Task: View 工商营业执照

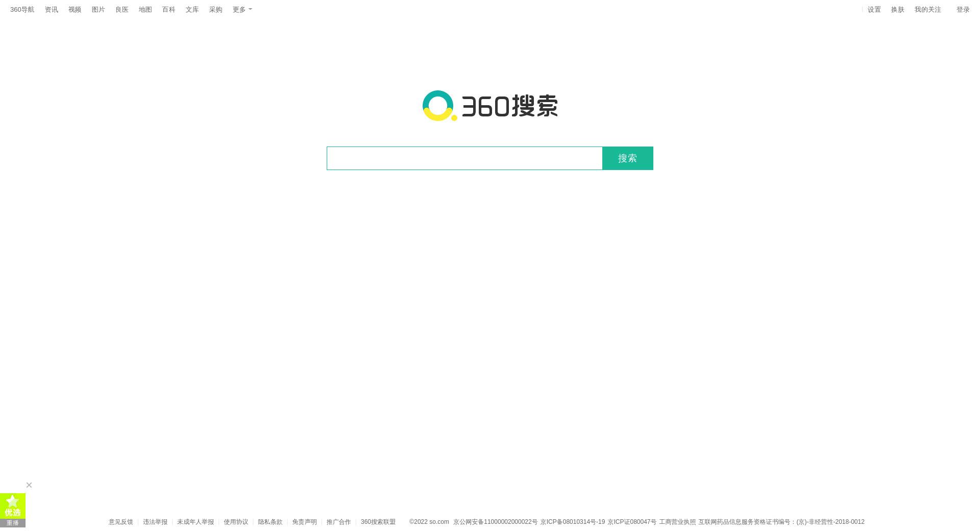Action: (677, 522)
